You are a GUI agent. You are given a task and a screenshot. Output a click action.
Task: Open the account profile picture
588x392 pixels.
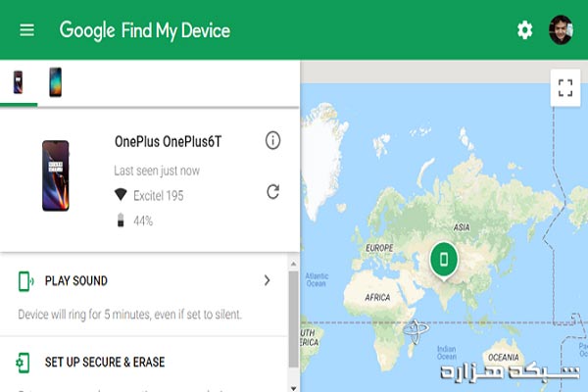coord(561,30)
